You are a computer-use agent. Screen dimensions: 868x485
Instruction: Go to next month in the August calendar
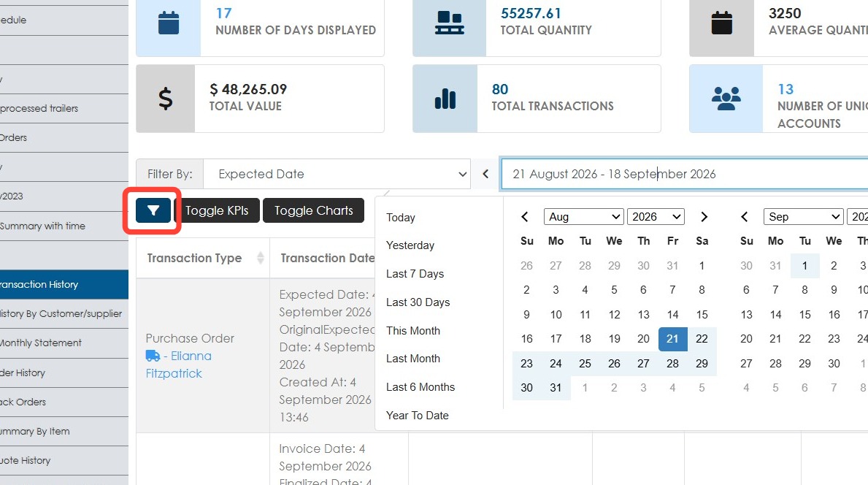tap(704, 217)
